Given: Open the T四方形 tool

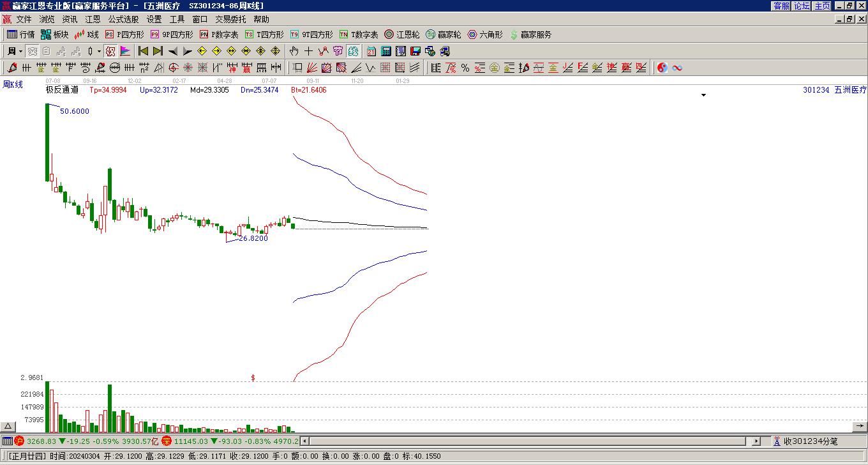Looking at the screenshot, I should coord(264,34).
